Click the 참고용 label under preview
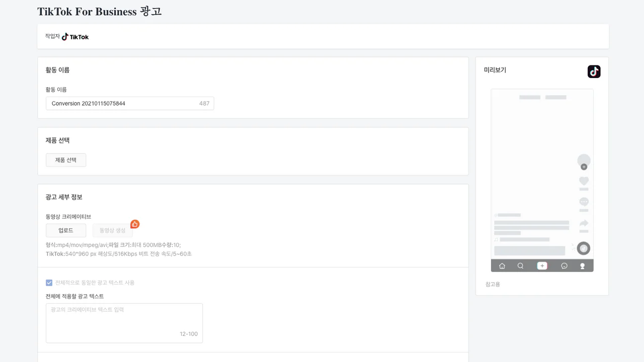The height and width of the screenshot is (362, 644). pyautogui.click(x=493, y=284)
